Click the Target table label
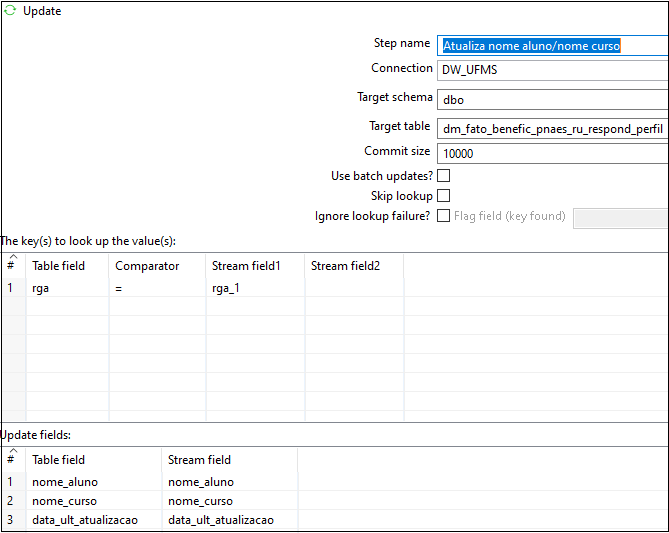Screen dimensions: 669x533 400,126
